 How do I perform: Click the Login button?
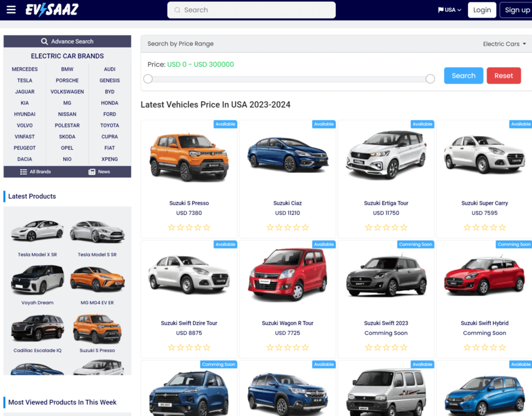coord(482,10)
